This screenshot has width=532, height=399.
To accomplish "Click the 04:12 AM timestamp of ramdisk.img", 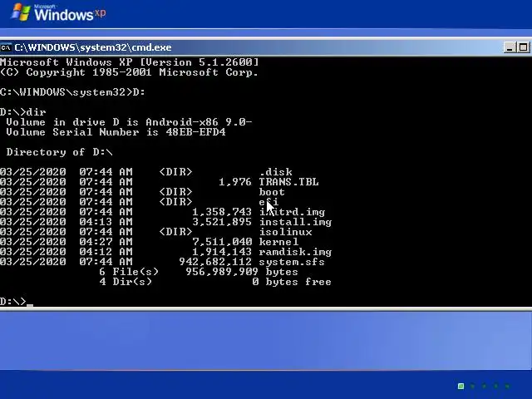I will coord(106,252).
